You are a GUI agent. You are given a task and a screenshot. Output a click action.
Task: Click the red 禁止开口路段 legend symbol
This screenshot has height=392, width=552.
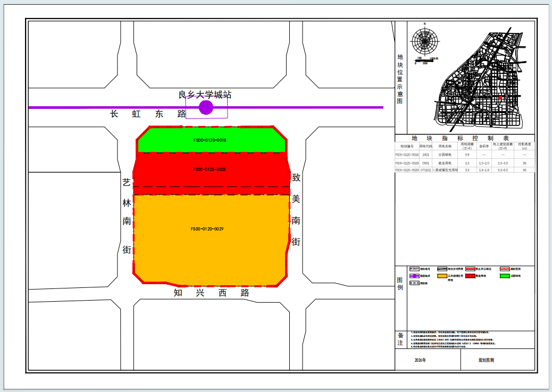pyautogui.click(x=470, y=269)
